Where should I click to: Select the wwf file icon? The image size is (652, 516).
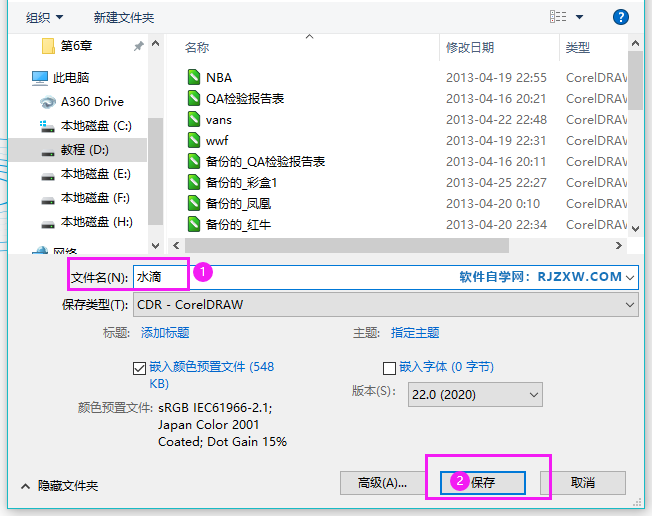pyautogui.click(x=194, y=140)
